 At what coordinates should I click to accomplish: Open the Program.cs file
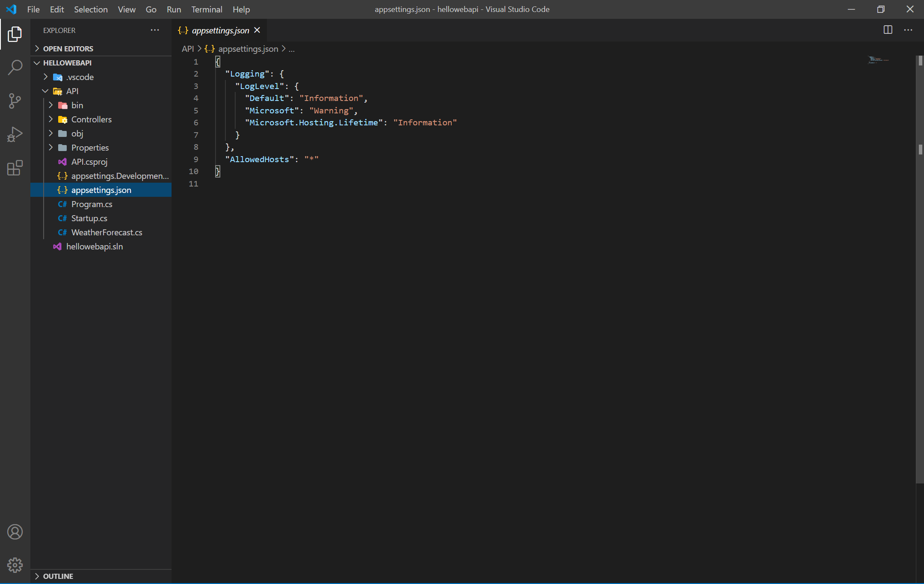91,204
